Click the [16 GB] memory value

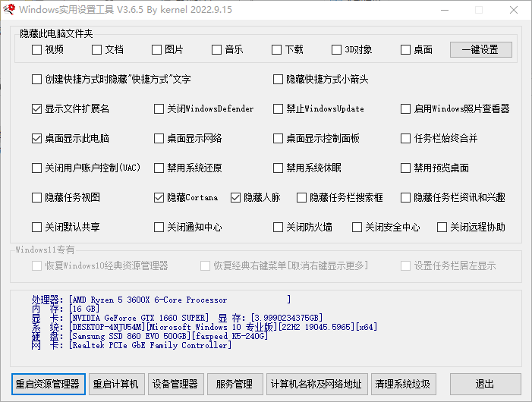[x=83, y=309]
